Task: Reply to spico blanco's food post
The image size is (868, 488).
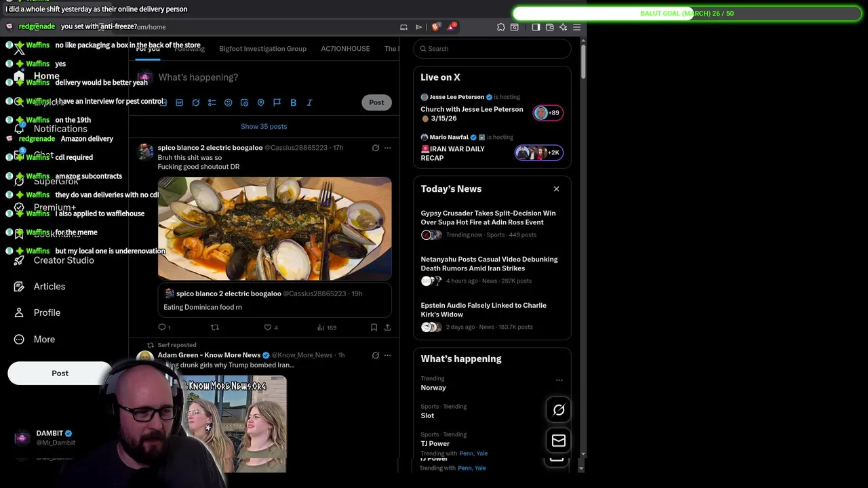Action: [x=163, y=327]
